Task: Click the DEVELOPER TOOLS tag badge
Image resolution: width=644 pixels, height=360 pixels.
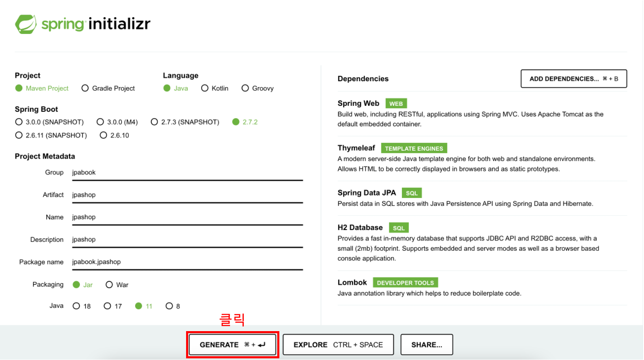Action: click(x=405, y=283)
